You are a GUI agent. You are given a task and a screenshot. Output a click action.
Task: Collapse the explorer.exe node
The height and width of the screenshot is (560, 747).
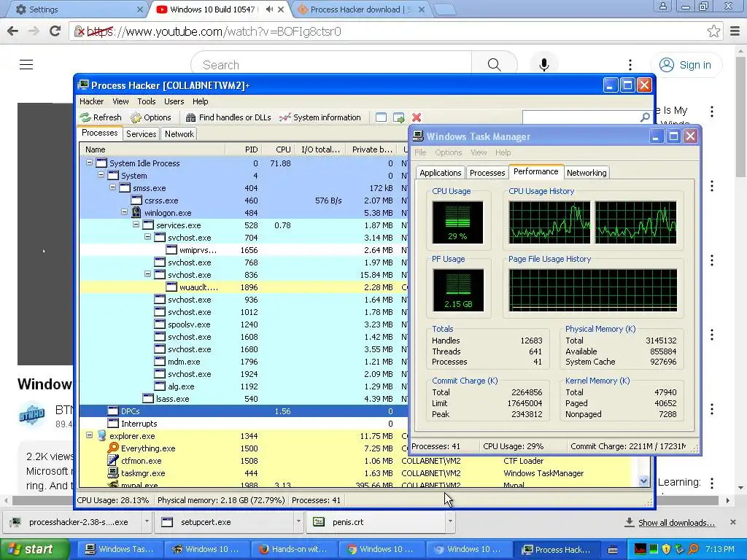pos(89,435)
